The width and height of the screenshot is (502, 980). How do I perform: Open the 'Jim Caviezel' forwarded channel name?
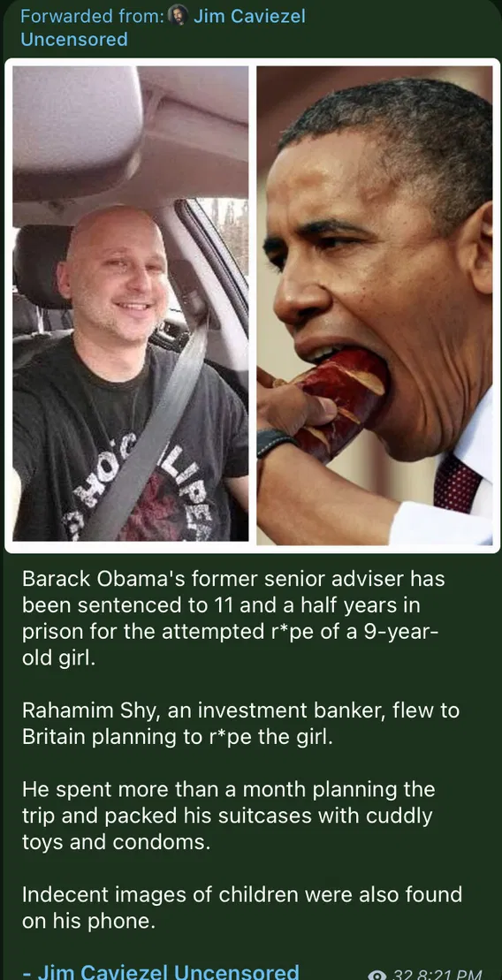pos(249,16)
